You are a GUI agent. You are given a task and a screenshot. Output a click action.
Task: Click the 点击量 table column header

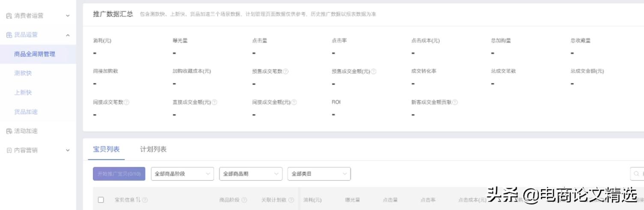(x=390, y=200)
